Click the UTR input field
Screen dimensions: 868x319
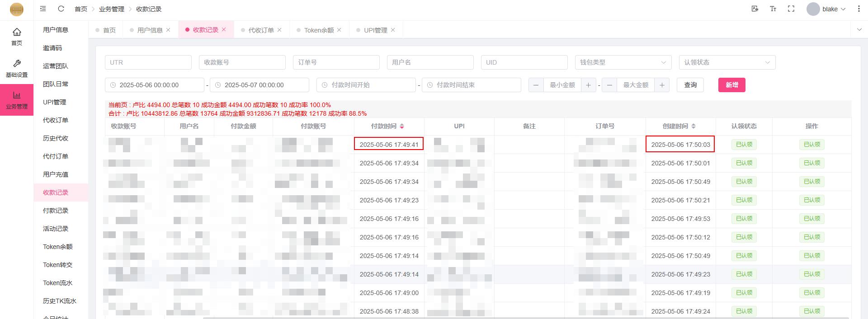pyautogui.click(x=148, y=62)
